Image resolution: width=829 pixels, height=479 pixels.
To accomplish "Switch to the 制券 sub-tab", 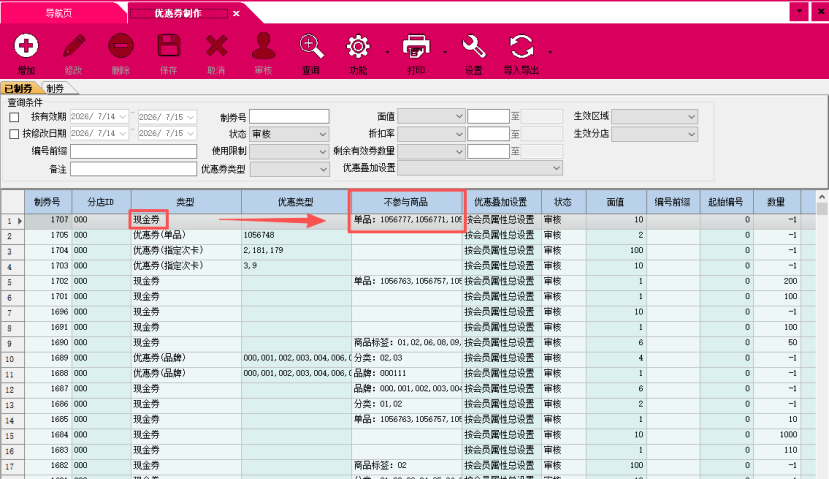I will [55, 88].
